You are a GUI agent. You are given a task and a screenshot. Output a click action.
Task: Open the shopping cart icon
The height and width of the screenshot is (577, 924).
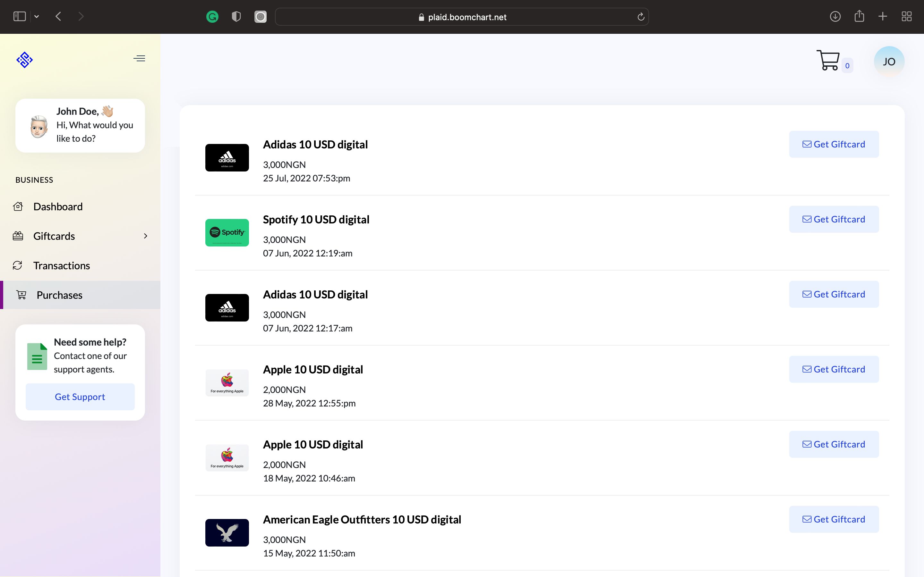pos(828,61)
